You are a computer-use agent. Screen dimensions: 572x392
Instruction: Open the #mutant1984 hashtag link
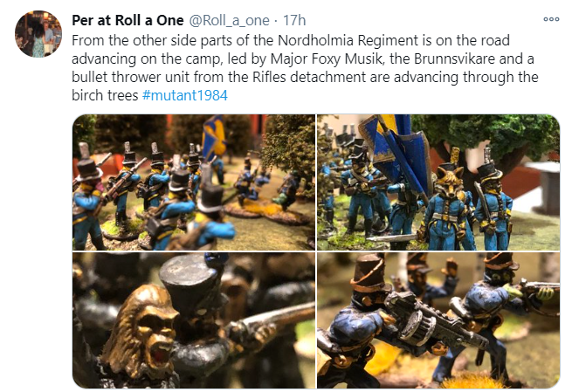coord(184,95)
